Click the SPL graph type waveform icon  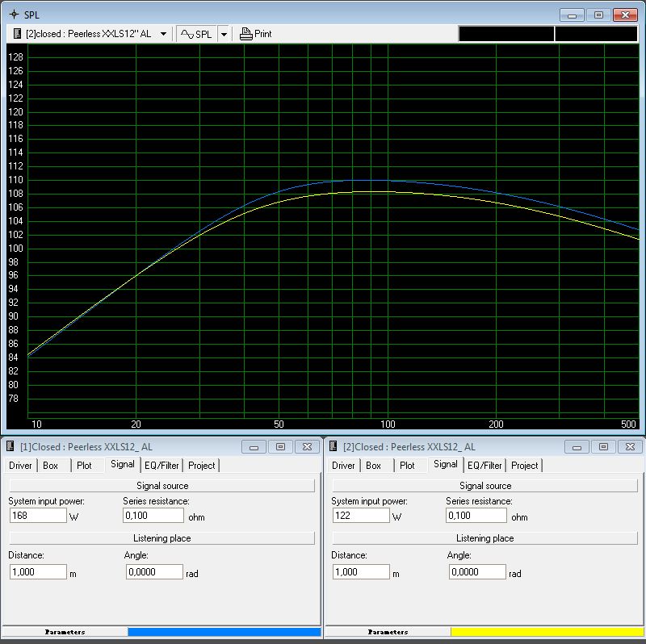187,34
